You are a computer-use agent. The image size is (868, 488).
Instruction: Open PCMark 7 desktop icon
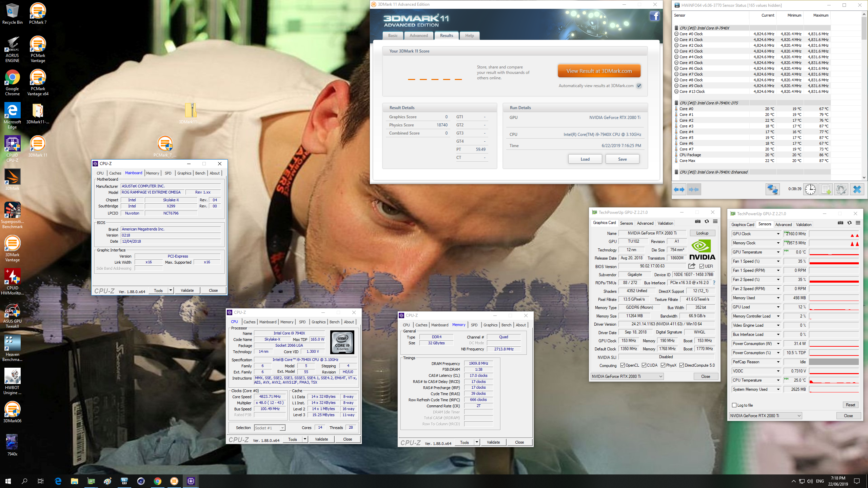[38, 14]
